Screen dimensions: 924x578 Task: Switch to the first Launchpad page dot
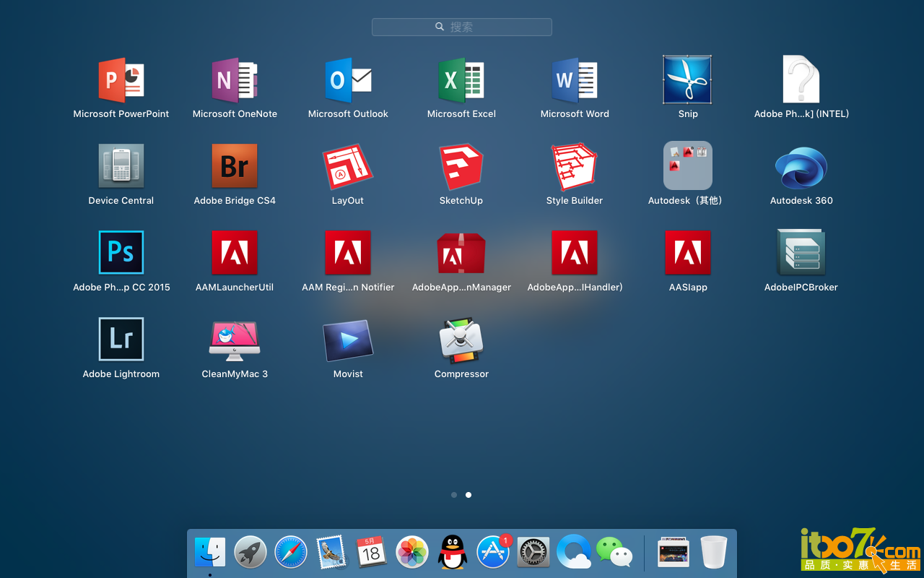click(454, 495)
